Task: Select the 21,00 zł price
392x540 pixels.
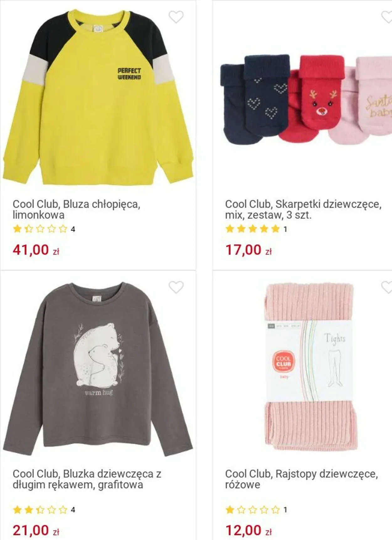Action: 36,530
